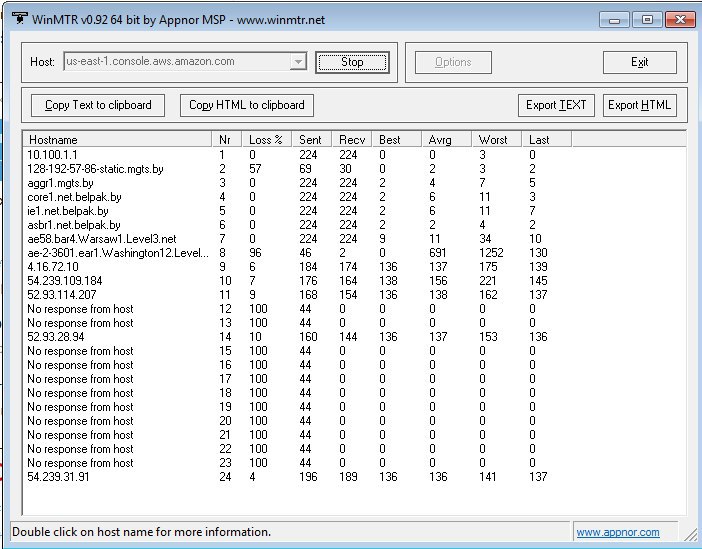Copy HTML to clipboard
Image resolution: width=702 pixels, height=549 pixels.
(x=247, y=105)
